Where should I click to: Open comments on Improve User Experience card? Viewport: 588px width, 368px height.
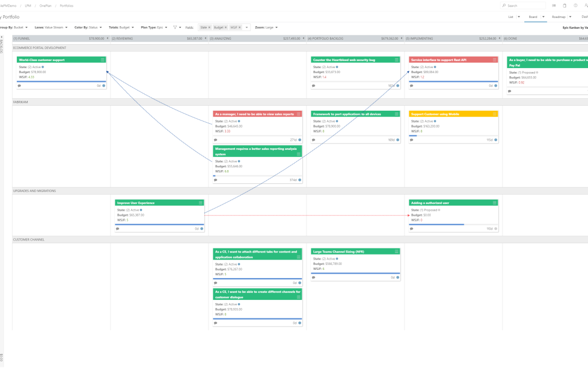click(x=118, y=229)
